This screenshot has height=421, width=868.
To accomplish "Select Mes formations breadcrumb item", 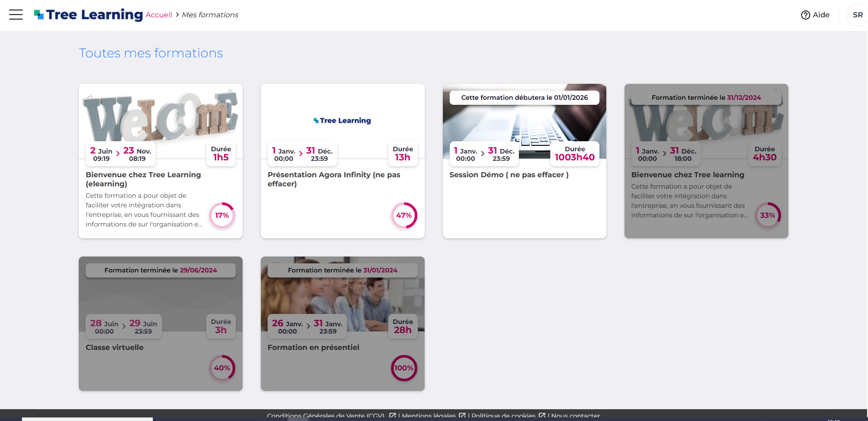I will 210,15.
